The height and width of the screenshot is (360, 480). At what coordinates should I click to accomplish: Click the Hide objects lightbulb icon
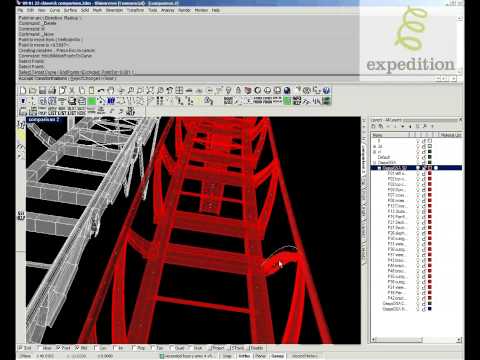pos(228,90)
